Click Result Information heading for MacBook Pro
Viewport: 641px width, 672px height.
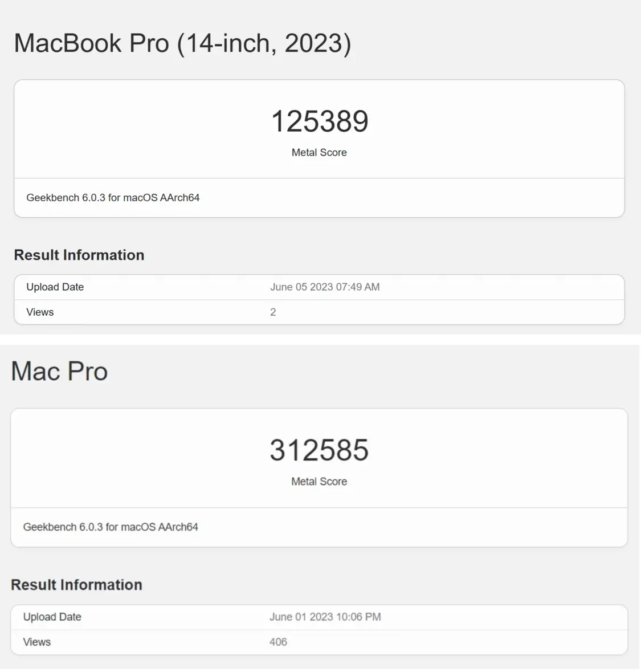[x=79, y=255]
